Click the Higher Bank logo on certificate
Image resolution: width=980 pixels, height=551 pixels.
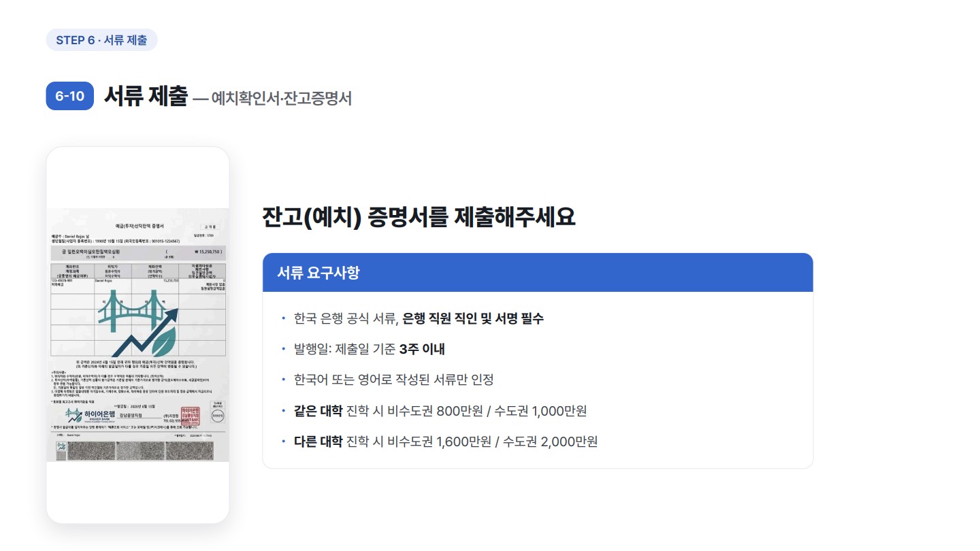pos(90,416)
